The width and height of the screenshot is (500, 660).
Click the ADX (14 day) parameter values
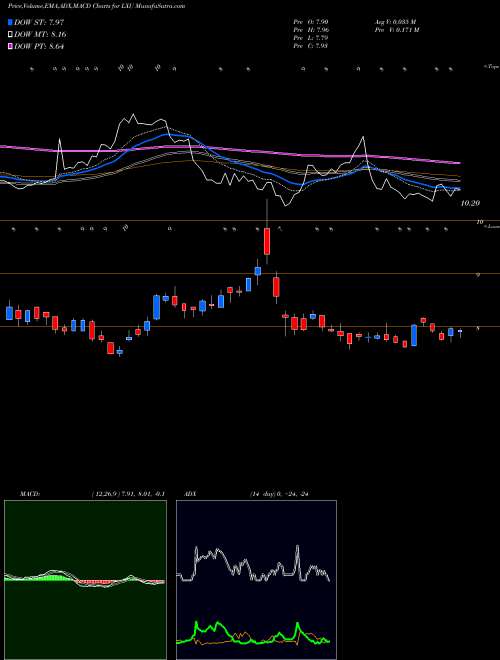click(279, 494)
